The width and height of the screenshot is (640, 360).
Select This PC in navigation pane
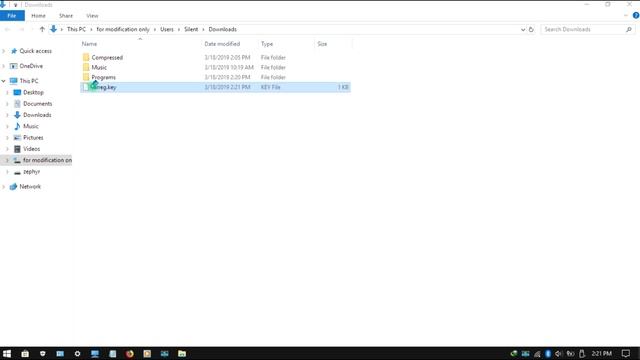29,81
